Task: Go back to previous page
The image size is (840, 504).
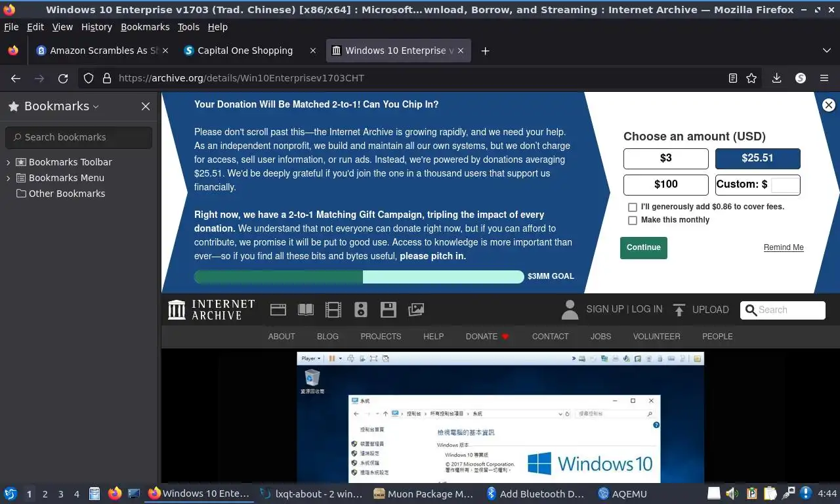Action: click(16, 78)
